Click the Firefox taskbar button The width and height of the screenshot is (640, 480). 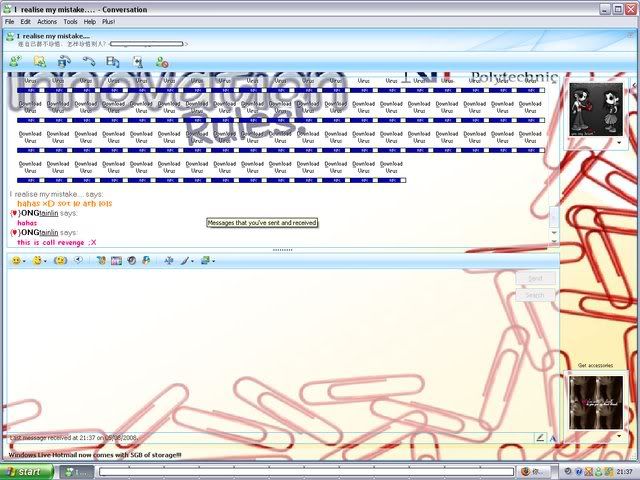click(534, 472)
